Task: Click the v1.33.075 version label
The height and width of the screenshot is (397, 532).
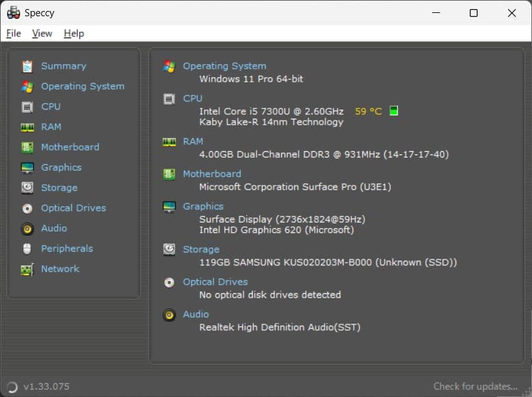Action: (x=47, y=387)
